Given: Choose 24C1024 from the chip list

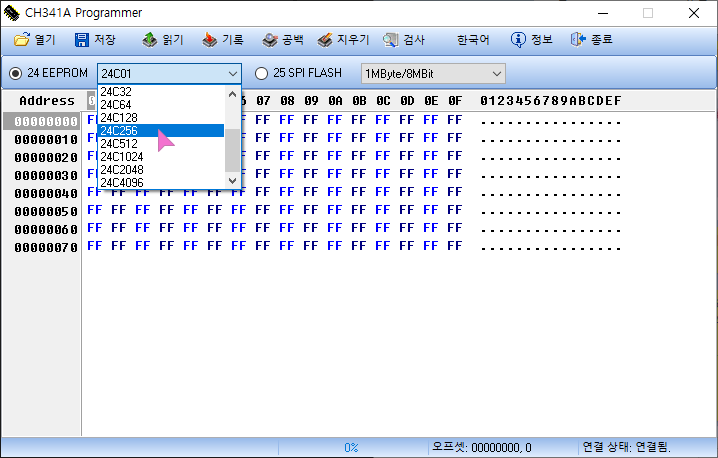Looking at the screenshot, I should (161, 157).
